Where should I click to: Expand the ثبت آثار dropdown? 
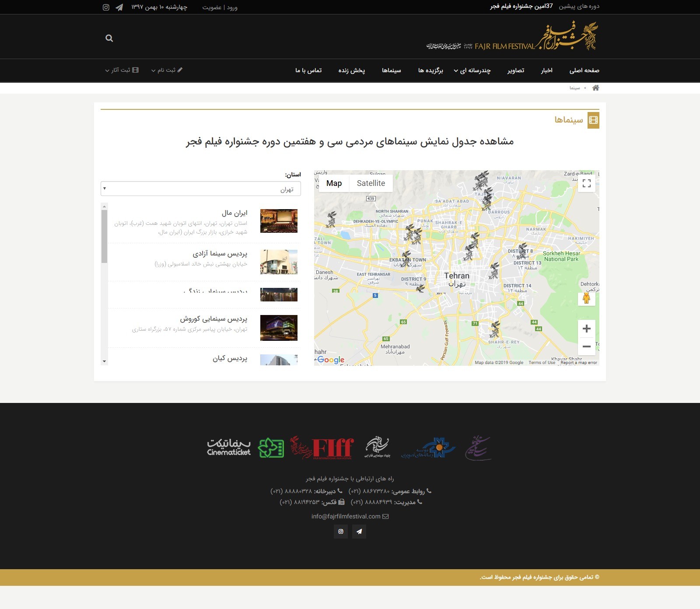[x=122, y=70]
